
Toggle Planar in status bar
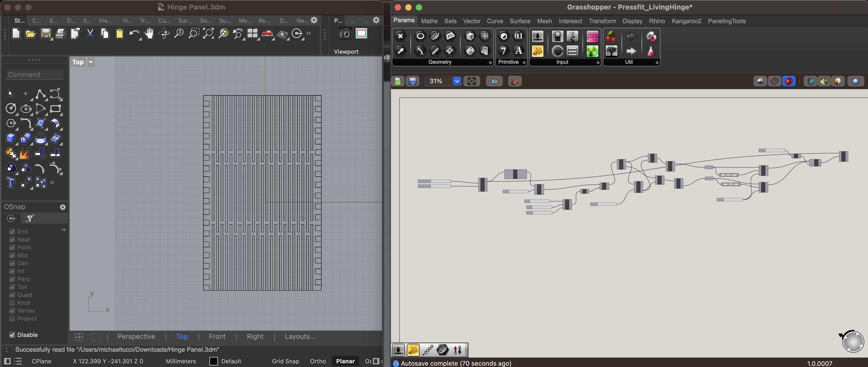pos(345,361)
